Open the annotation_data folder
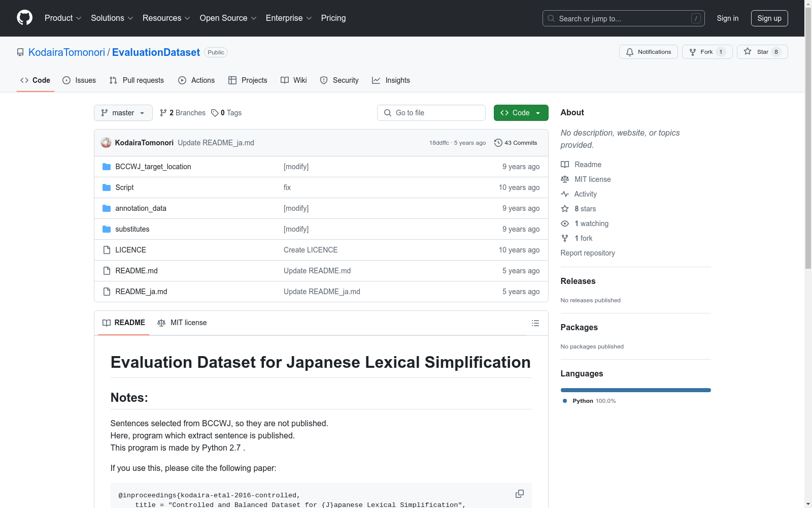This screenshot has width=812, height=508. 141,208
